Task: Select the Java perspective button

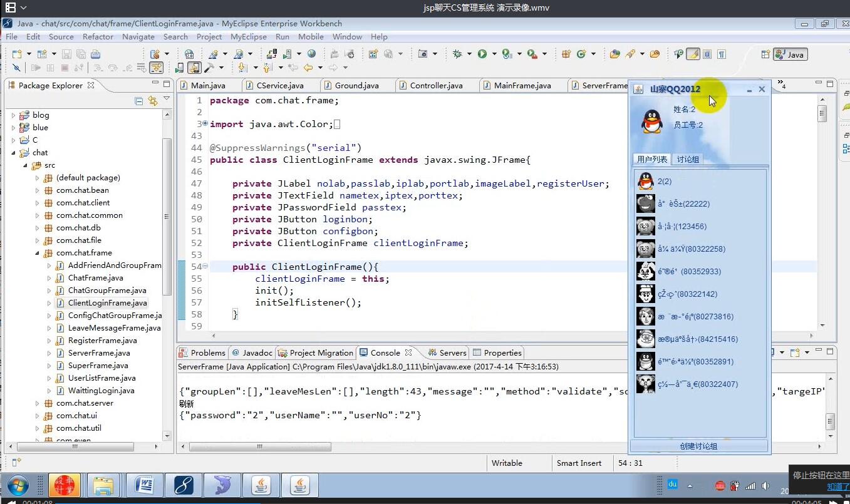Action: (x=791, y=54)
